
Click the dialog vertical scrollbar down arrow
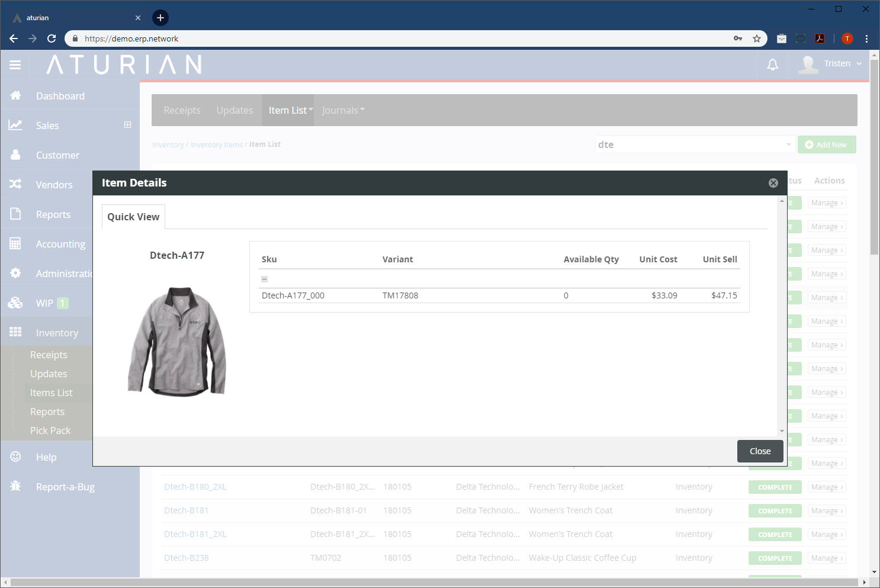coord(782,431)
